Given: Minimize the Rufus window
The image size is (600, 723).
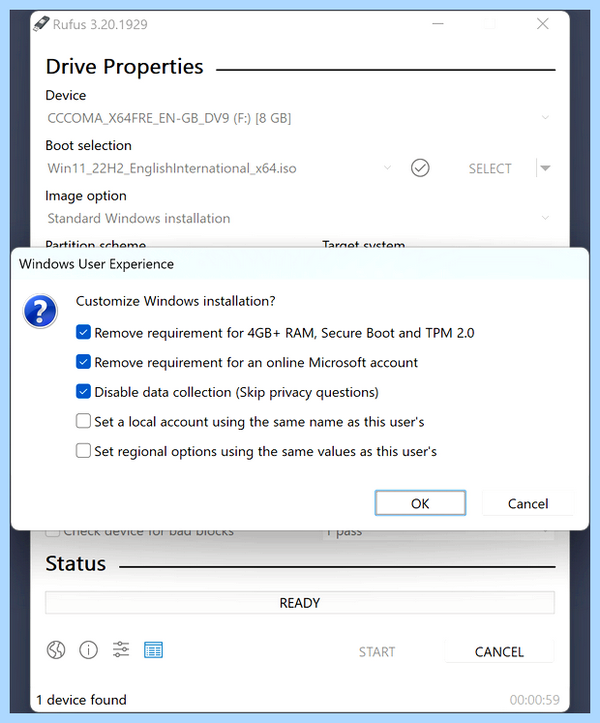Looking at the screenshot, I should 438,24.
